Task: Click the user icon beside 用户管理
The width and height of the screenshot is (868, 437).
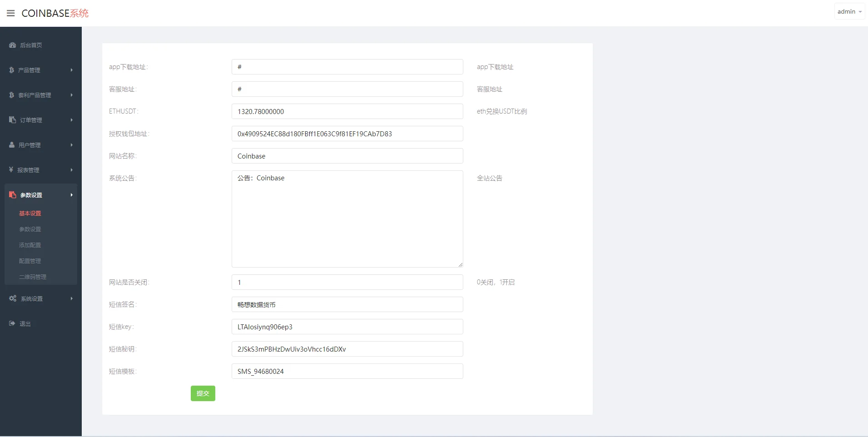Action: pyautogui.click(x=12, y=145)
